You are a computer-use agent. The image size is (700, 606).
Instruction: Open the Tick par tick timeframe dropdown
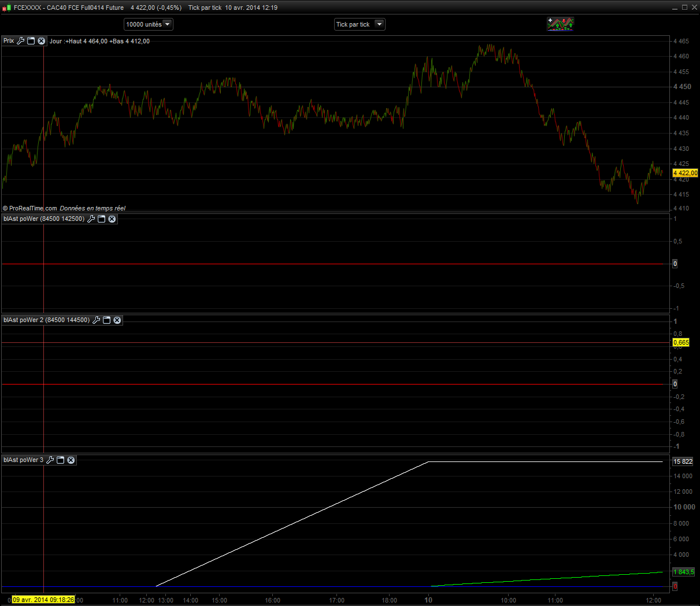click(379, 24)
